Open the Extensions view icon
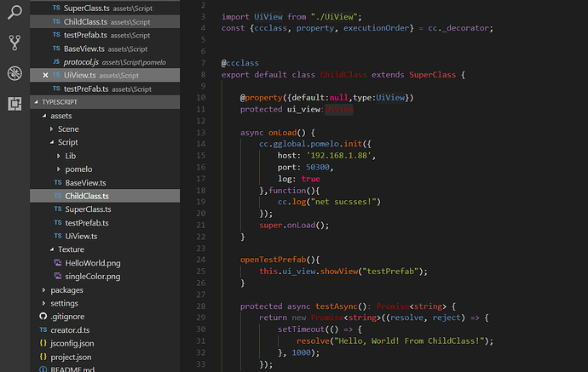Image resolution: width=588 pixels, height=372 pixels. pyautogui.click(x=14, y=103)
